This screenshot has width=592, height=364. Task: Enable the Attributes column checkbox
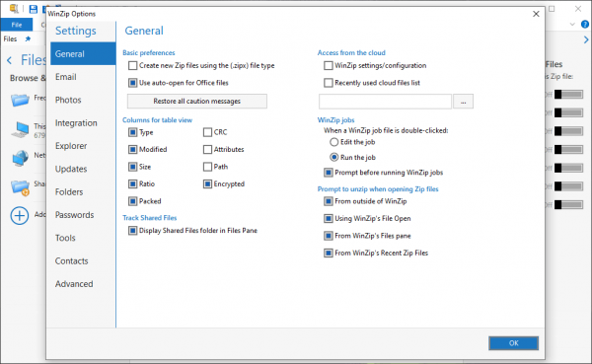pyautogui.click(x=207, y=150)
